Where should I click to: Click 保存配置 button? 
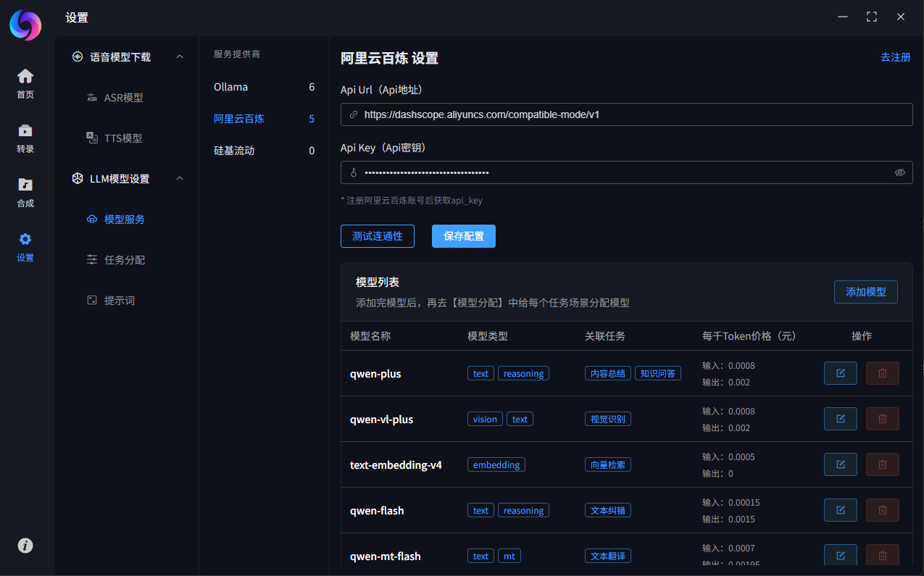click(x=464, y=236)
